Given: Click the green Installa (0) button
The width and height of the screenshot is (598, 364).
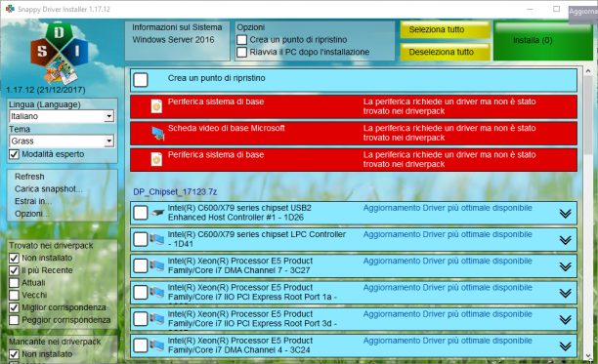Looking at the screenshot, I should (543, 40).
